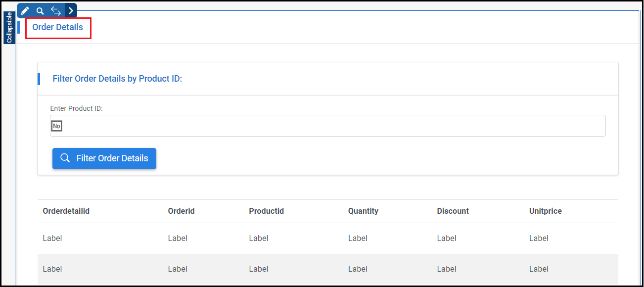Click second row Label under Unitprice

pos(539,269)
